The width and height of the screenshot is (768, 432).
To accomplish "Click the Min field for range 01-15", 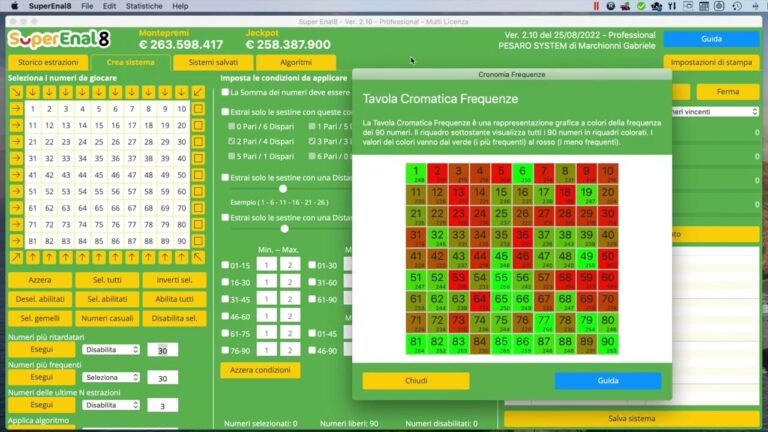I will click(266, 265).
